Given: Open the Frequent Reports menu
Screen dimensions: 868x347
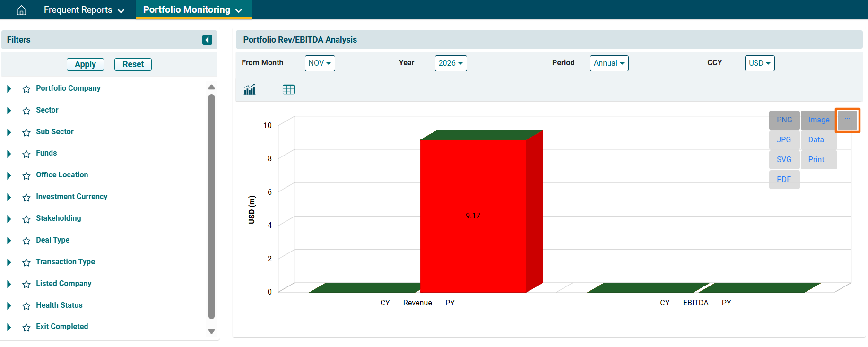Looking at the screenshot, I should coord(84,10).
